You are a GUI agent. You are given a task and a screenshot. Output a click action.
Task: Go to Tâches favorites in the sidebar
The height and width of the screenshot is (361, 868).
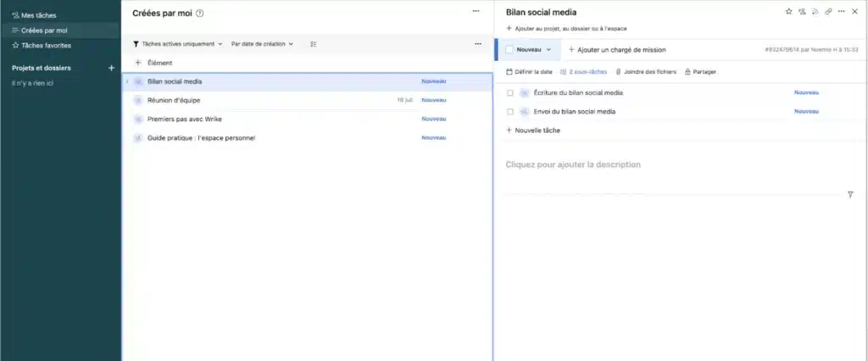pyautogui.click(x=46, y=45)
